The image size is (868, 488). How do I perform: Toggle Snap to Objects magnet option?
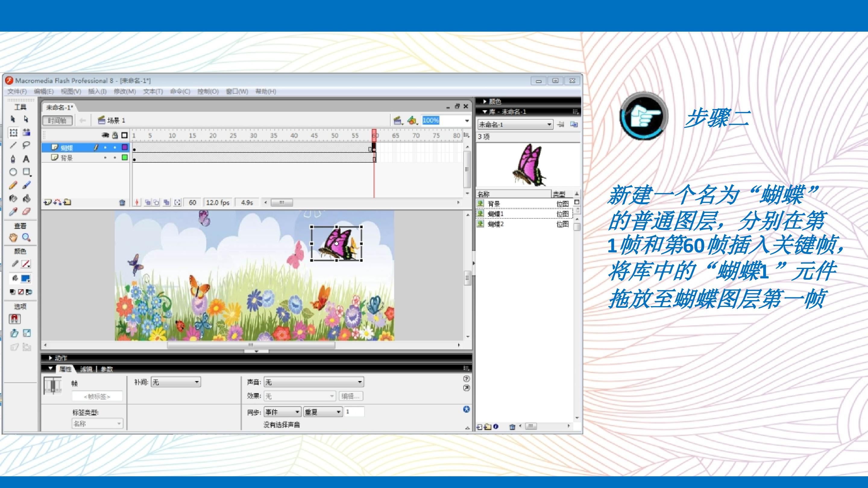tap(14, 319)
